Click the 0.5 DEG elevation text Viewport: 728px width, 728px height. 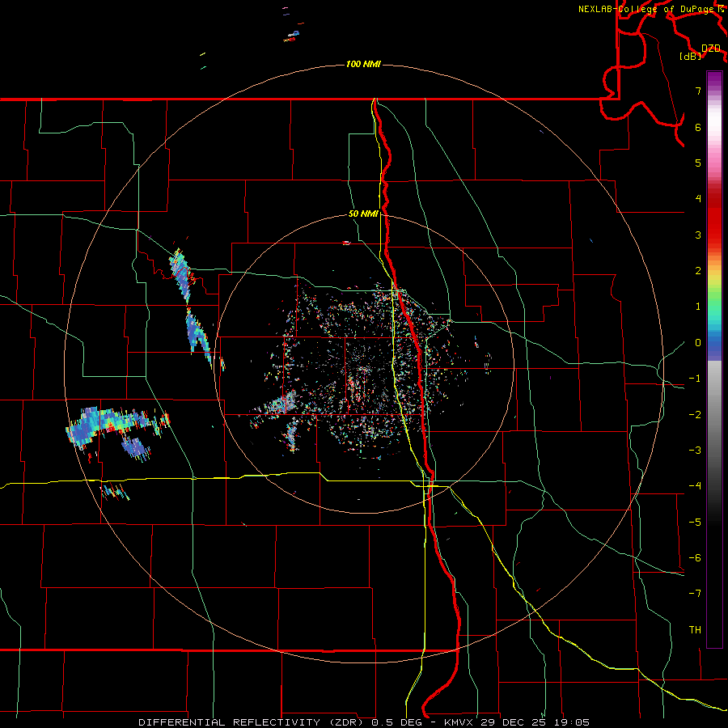[397, 722]
